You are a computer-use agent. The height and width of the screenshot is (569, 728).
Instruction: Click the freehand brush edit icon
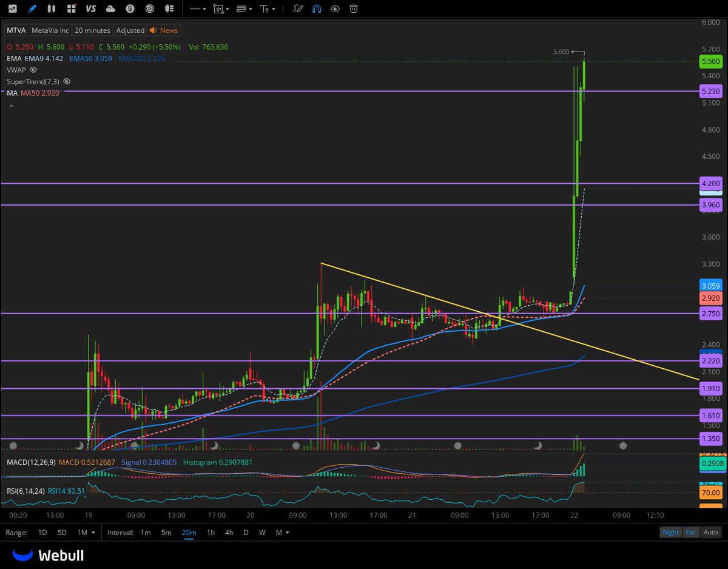(x=298, y=8)
